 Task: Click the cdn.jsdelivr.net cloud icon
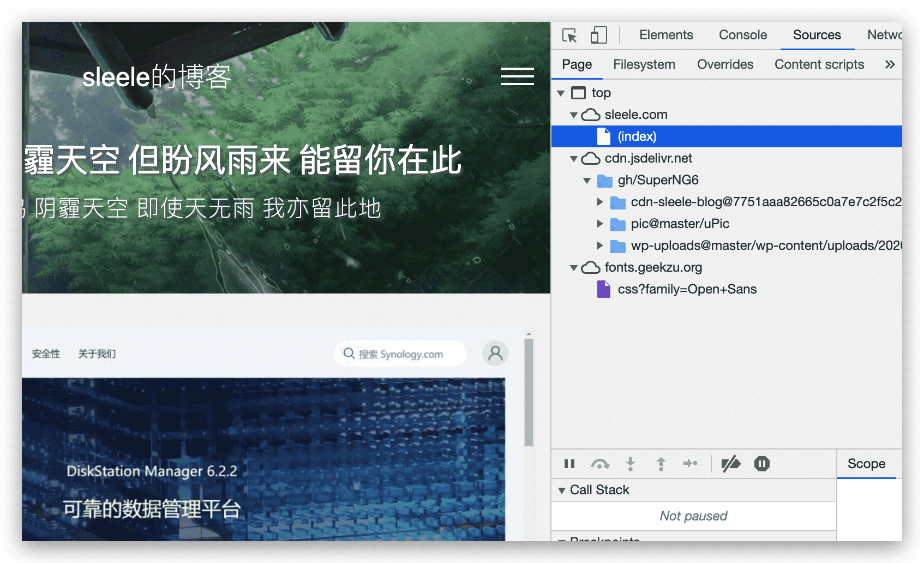[591, 158]
